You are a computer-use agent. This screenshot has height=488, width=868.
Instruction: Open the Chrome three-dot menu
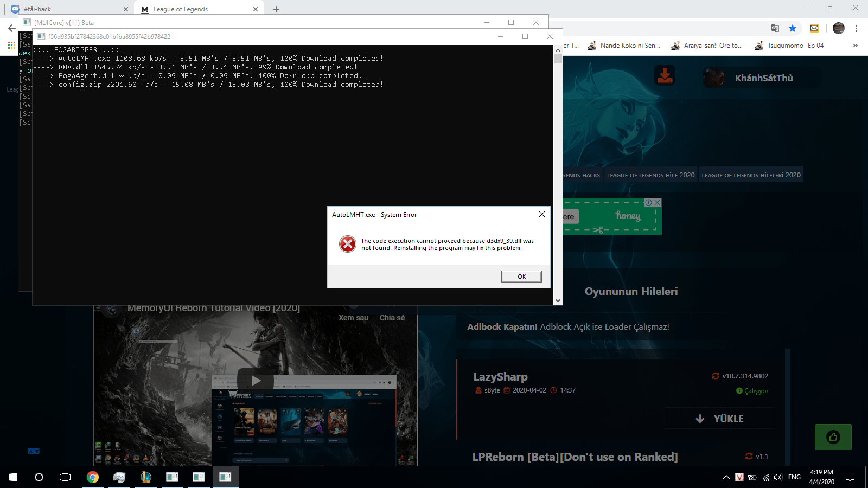(856, 28)
